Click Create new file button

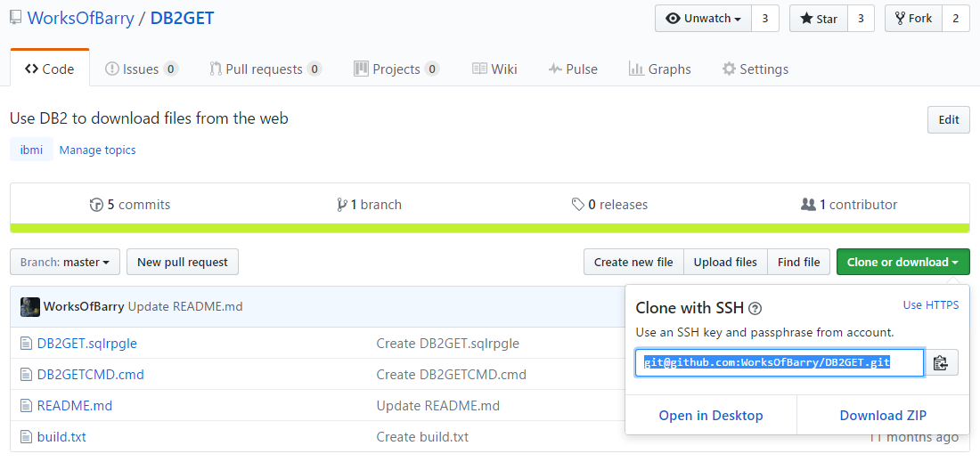(x=633, y=263)
